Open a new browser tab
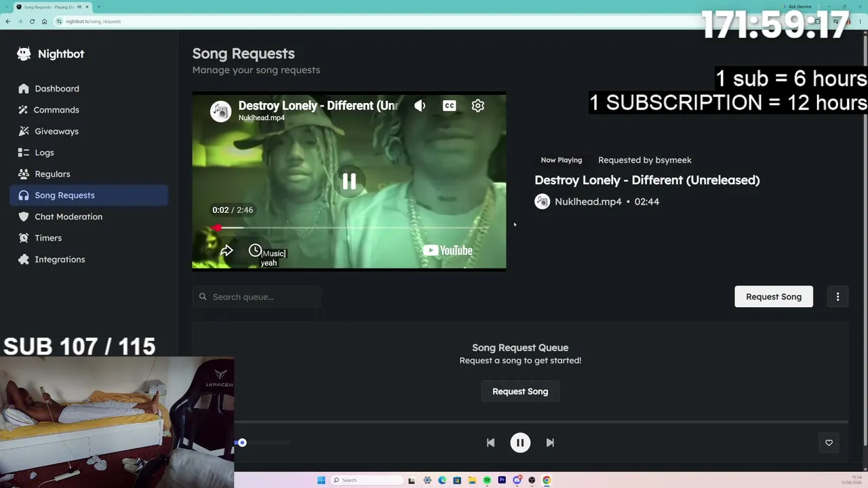The width and height of the screenshot is (868, 488). 98,7
